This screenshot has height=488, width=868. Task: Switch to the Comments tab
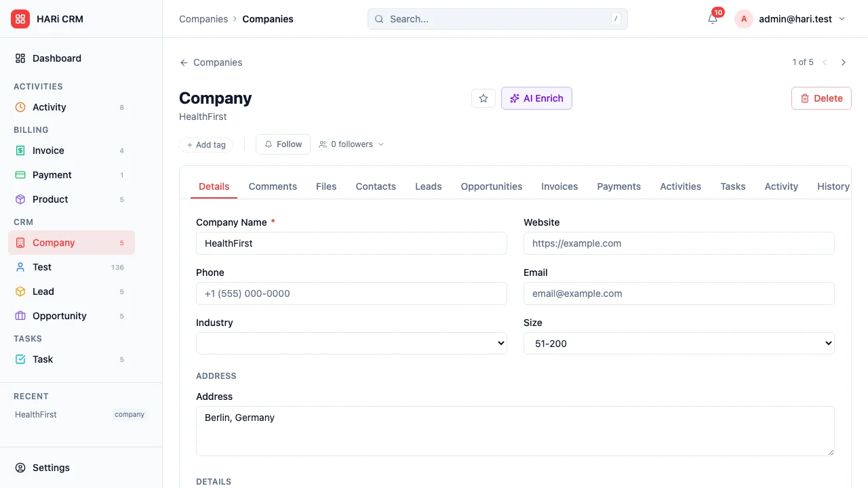tap(273, 186)
